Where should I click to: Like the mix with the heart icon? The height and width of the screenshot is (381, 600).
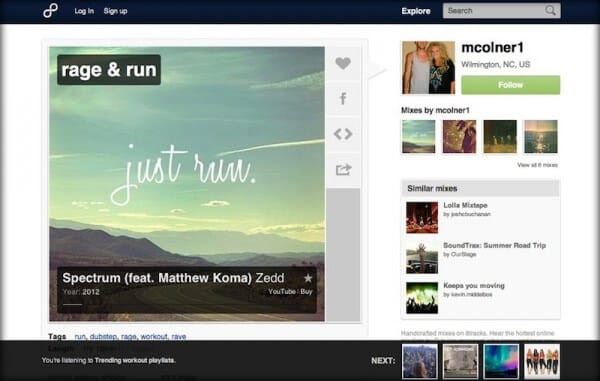tap(343, 63)
